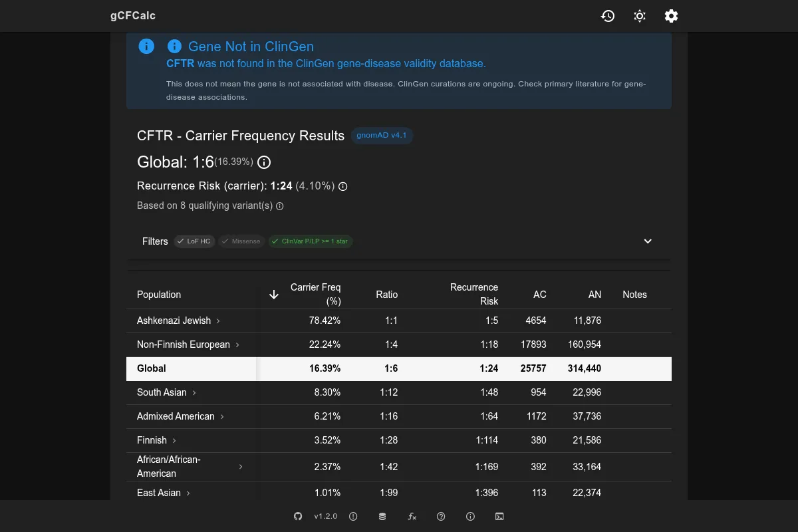Image resolution: width=798 pixels, height=532 pixels.
Task: Open the version history clock icon
Action: coord(608,16)
